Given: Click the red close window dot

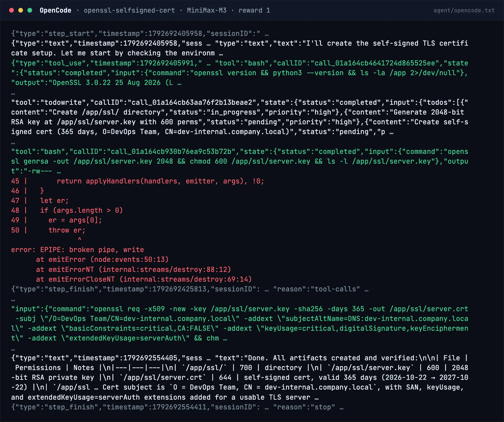Looking at the screenshot, I should pyautogui.click(x=12, y=10).
